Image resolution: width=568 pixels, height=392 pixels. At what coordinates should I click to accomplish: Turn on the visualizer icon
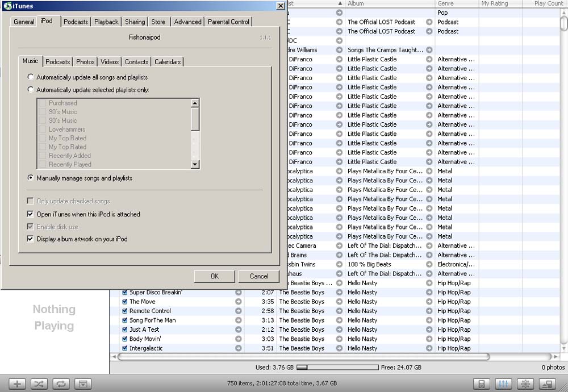coord(525,384)
